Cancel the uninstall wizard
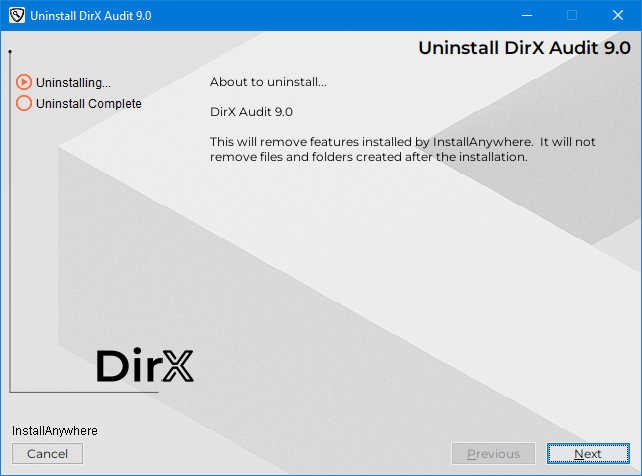This screenshot has width=642, height=476. (x=47, y=454)
